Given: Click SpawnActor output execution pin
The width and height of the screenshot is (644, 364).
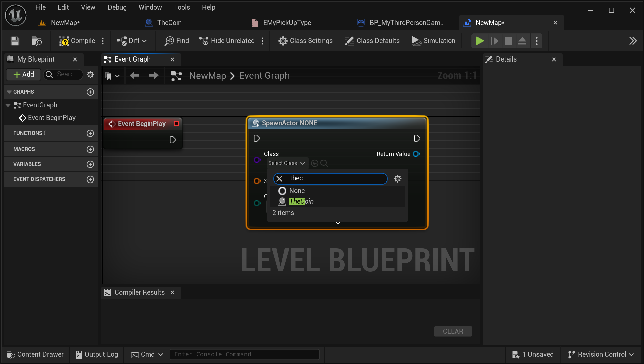Looking at the screenshot, I should click(x=417, y=138).
